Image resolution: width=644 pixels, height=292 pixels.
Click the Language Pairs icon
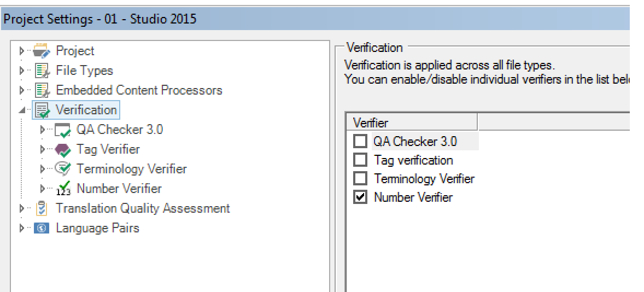pyautogui.click(x=42, y=229)
